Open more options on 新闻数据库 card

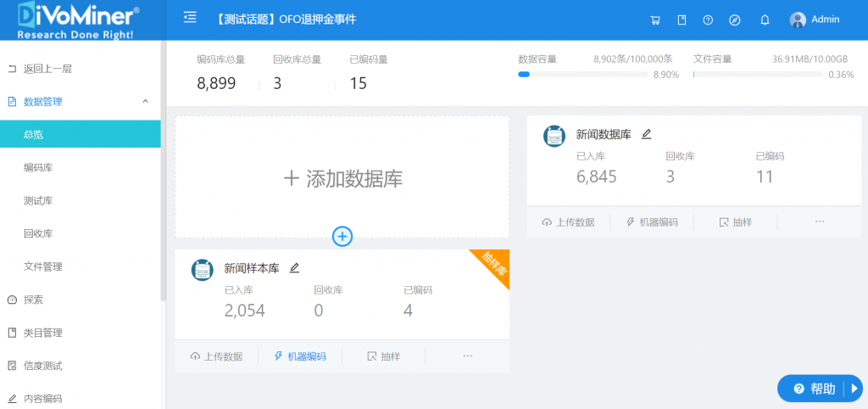tap(819, 221)
